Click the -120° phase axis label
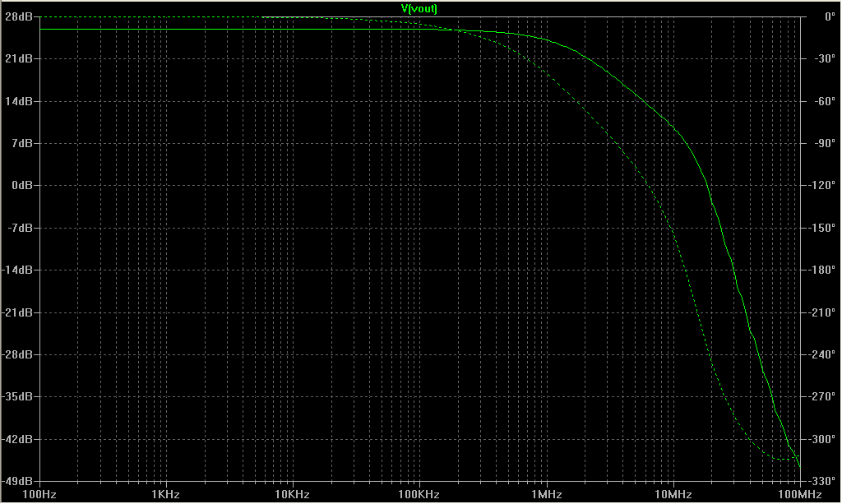Viewport: 842px width, 504px height. [x=822, y=185]
